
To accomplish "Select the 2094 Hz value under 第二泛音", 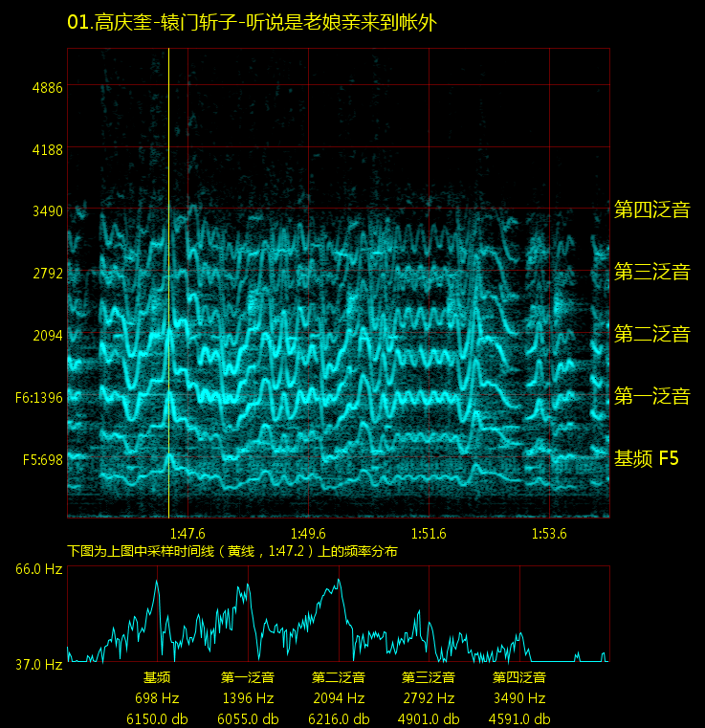I will (x=339, y=698).
